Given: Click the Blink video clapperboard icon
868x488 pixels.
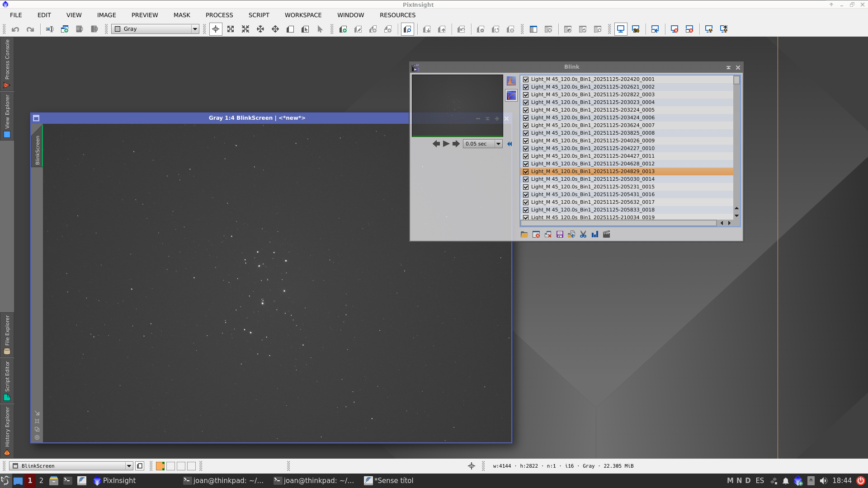Looking at the screenshot, I should pyautogui.click(x=606, y=235).
